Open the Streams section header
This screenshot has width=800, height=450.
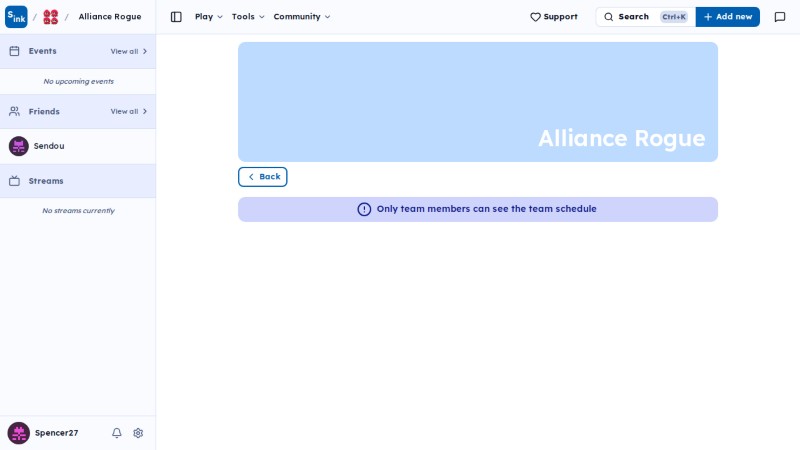pos(78,181)
